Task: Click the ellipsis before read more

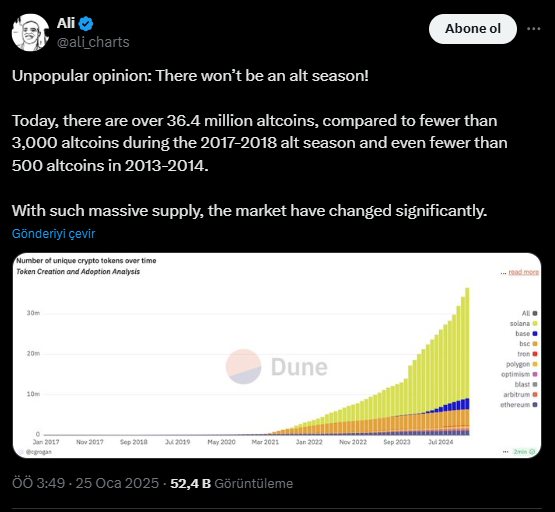Action: (x=503, y=272)
